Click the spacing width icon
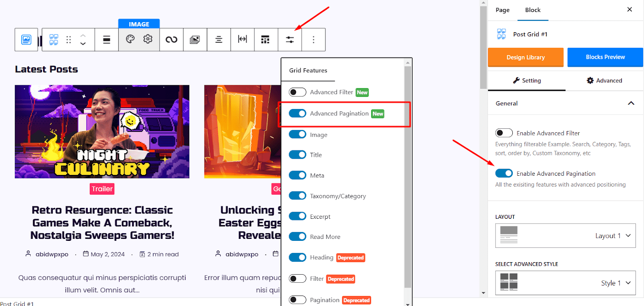 click(242, 39)
